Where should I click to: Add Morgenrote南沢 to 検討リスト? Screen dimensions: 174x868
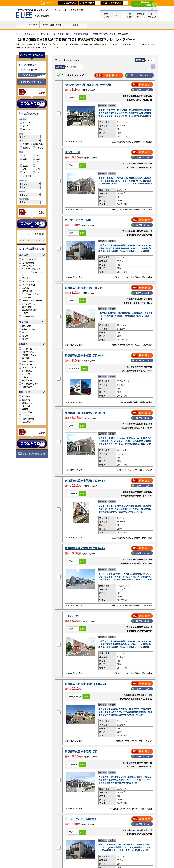tap(142, 90)
